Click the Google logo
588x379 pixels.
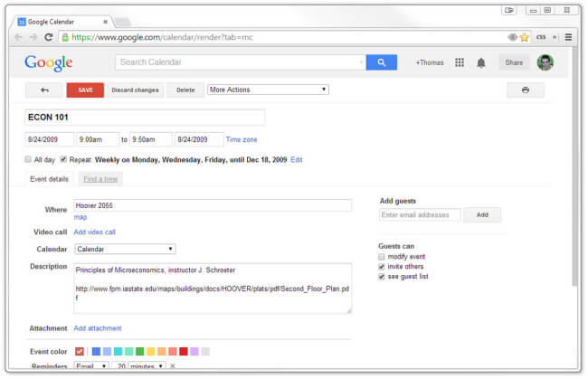[x=48, y=63]
